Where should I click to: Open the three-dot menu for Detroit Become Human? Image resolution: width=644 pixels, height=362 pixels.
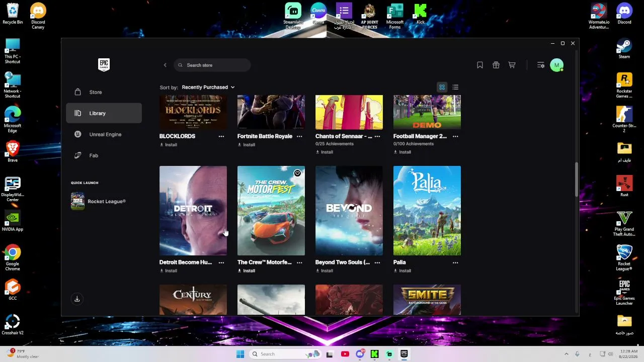[221, 262]
